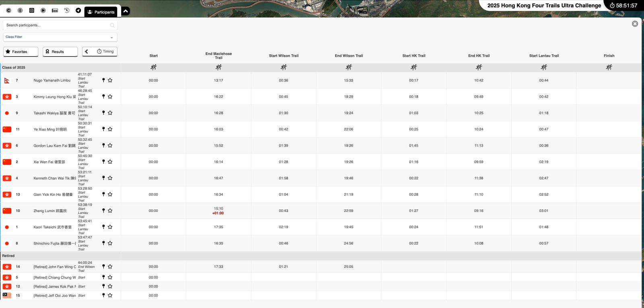Toggle favorite star for Zheng Lumin
This screenshot has height=308, width=644.
[x=110, y=211]
